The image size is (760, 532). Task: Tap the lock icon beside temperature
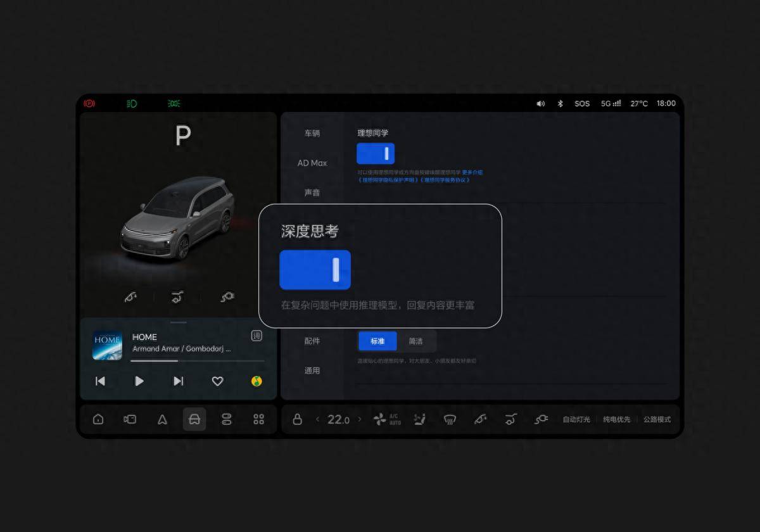[x=297, y=419]
